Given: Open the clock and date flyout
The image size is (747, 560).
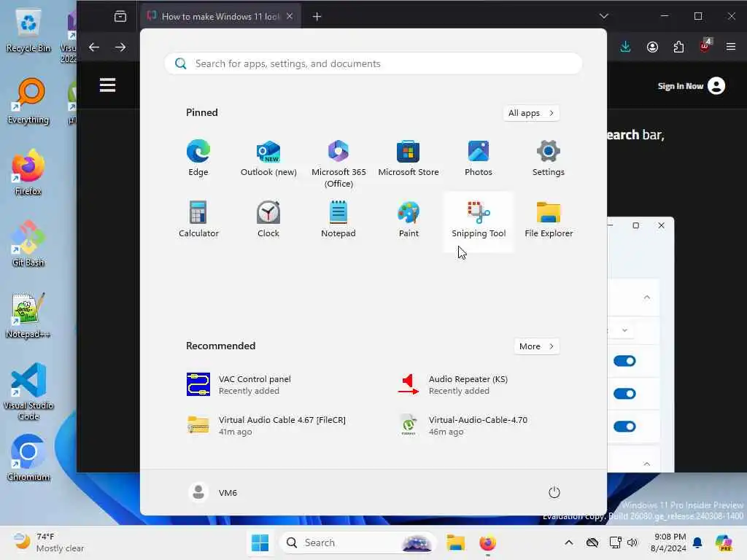Looking at the screenshot, I should [x=670, y=542].
